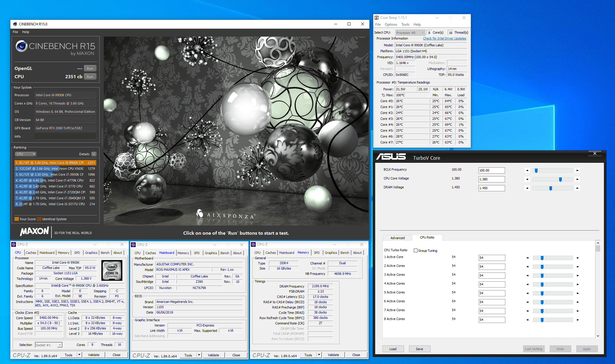The width and height of the screenshot is (615, 364).
Task: Click the Load button in TurboV Core
Action: (x=393, y=349)
